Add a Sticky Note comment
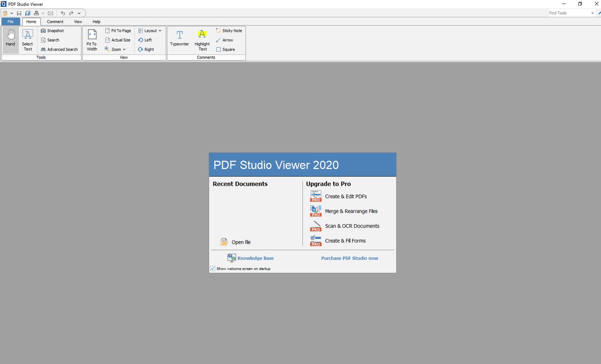 click(x=229, y=31)
